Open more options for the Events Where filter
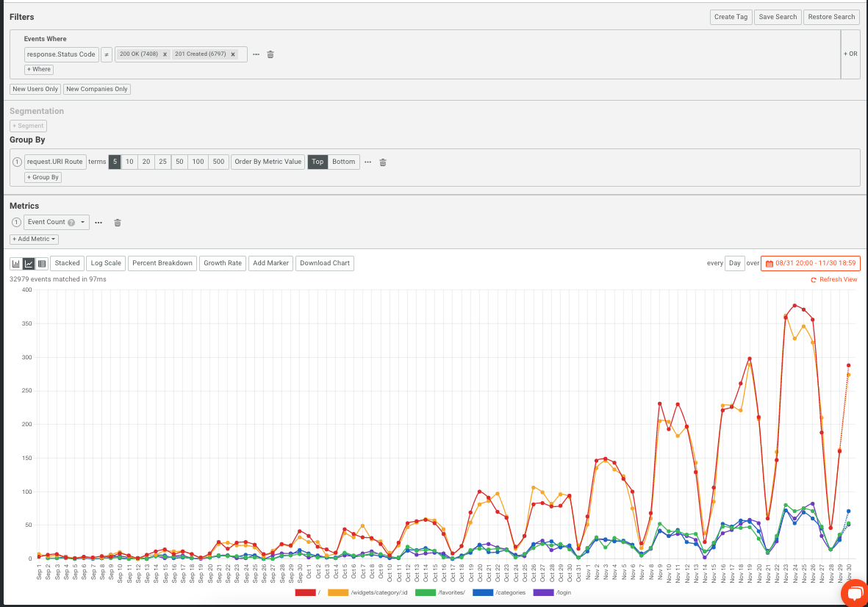Viewport: 868px width, 607px height. point(256,54)
